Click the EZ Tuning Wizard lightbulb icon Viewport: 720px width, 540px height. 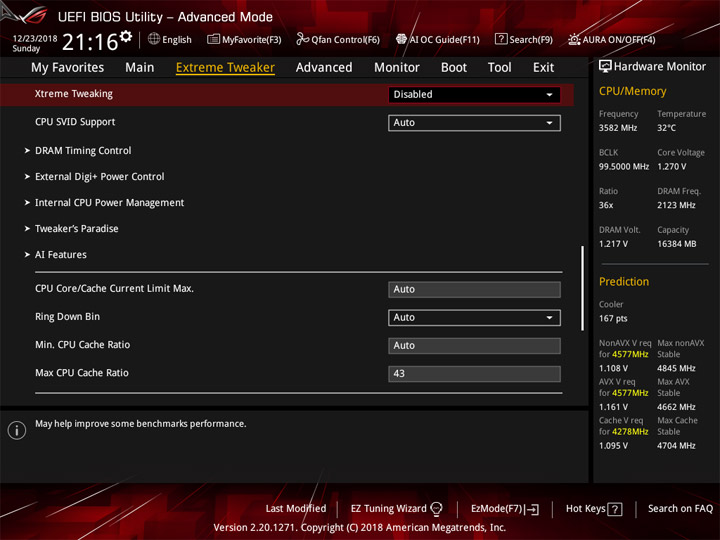(436, 508)
